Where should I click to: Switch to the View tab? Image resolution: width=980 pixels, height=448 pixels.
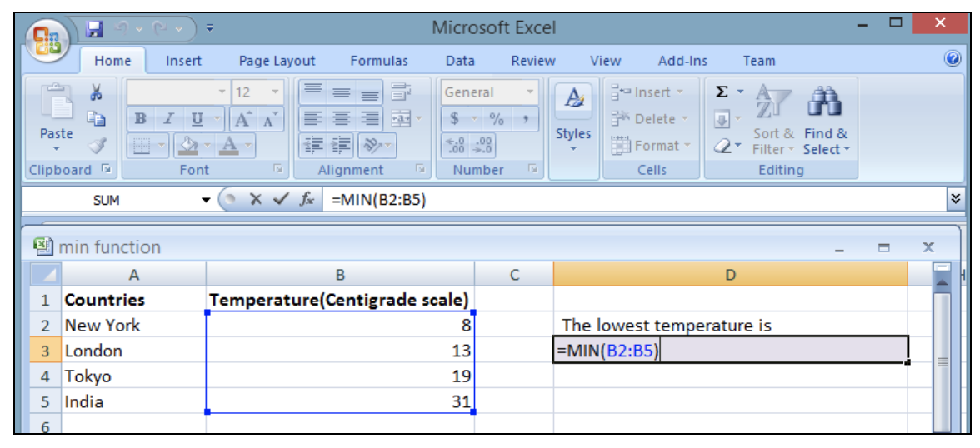(606, 61)
